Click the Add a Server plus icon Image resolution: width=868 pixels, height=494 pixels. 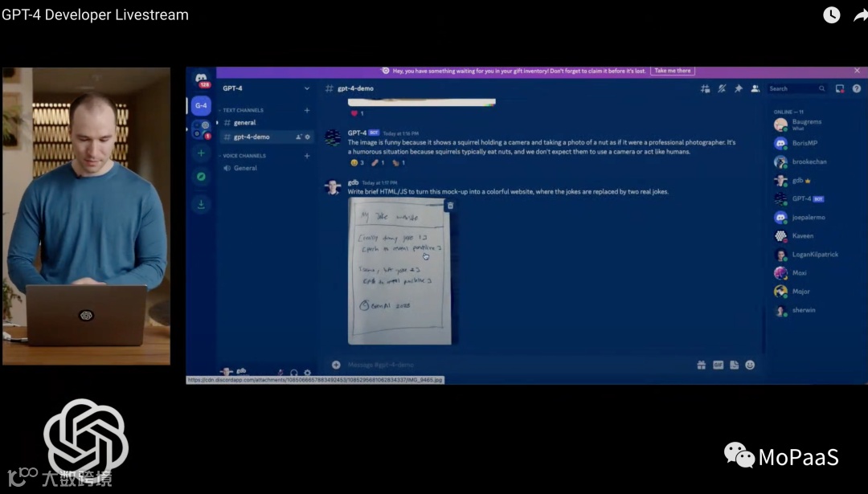tap(201, 153)
